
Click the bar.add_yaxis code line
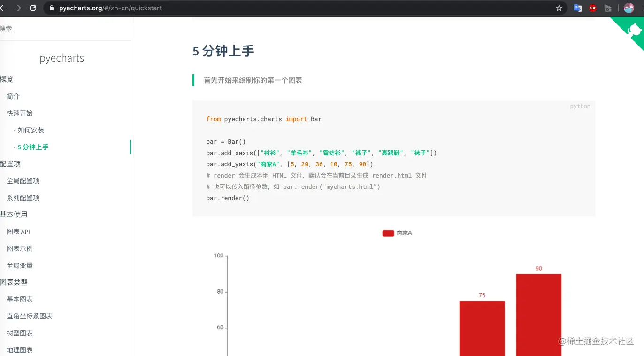(290, 164)
